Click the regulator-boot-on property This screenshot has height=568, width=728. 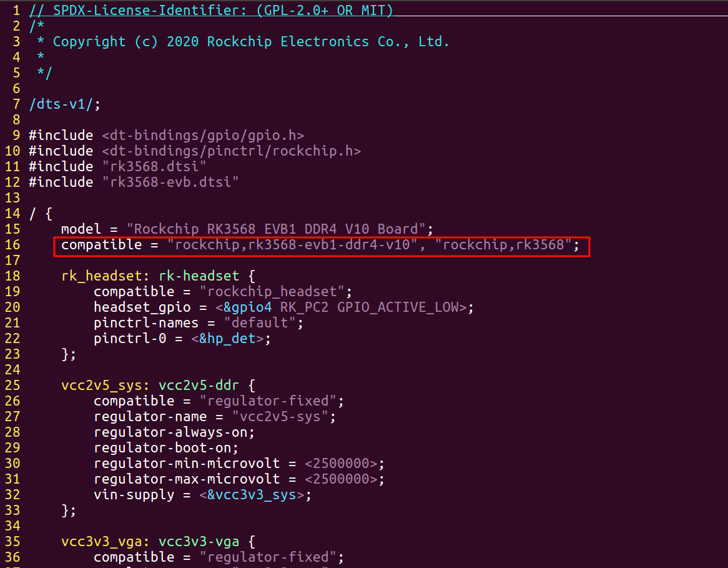[166, 448]
